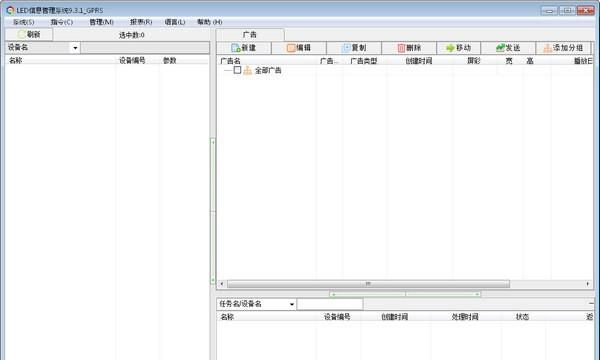Click the device list 名称 column header

(15, 60)
